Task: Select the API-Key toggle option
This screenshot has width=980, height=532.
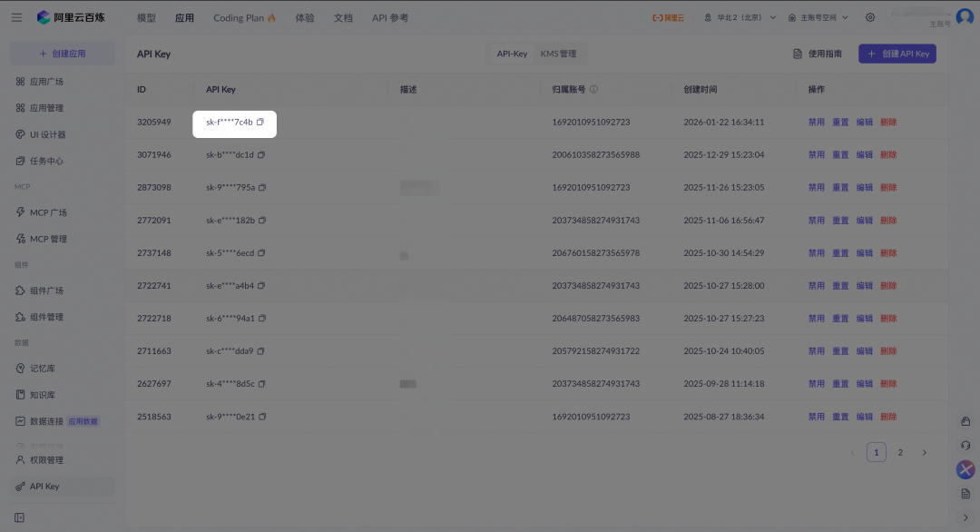Action: pyautogui.click(x=512, y=54)
